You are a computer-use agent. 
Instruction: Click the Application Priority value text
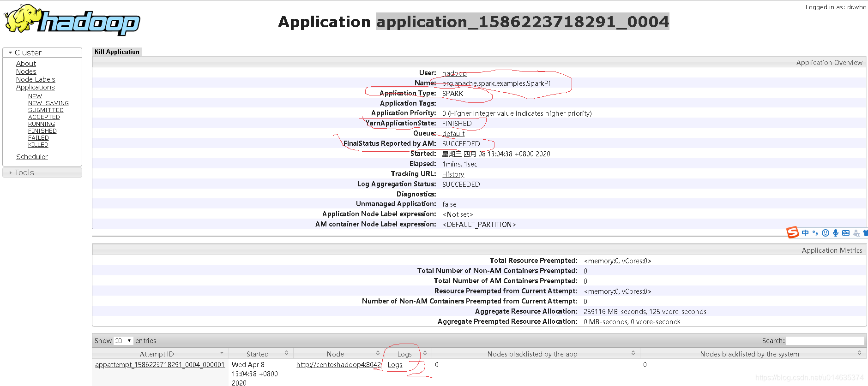(517, 113)
